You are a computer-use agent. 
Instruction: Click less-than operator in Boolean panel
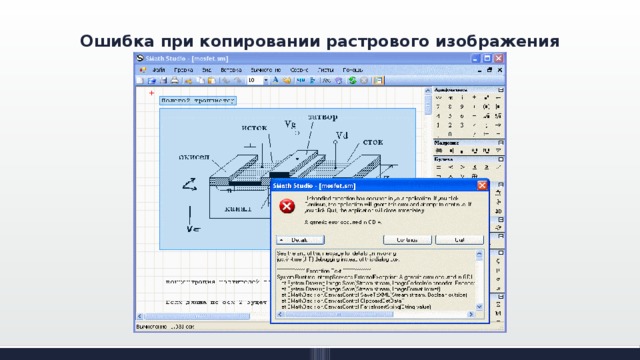point(450,167)
